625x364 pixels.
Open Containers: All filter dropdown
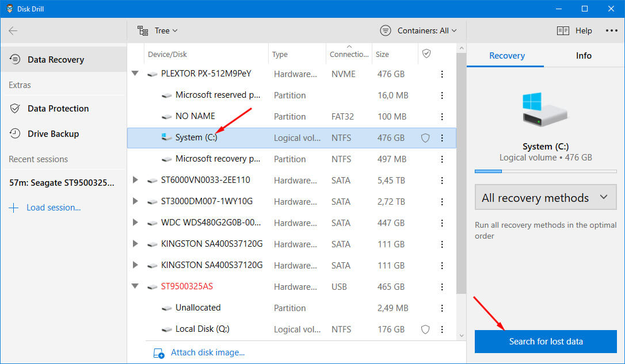point(418,30)
